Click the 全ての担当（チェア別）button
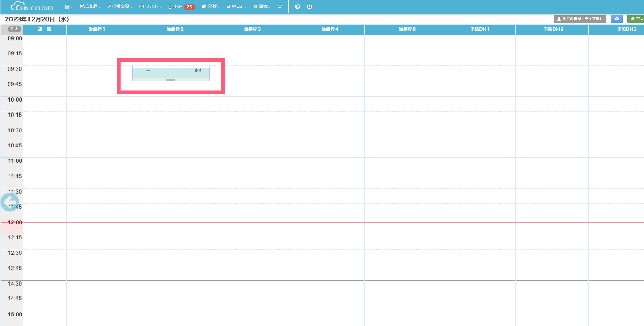This screenshot has height=326, width=644. (580, 19)
